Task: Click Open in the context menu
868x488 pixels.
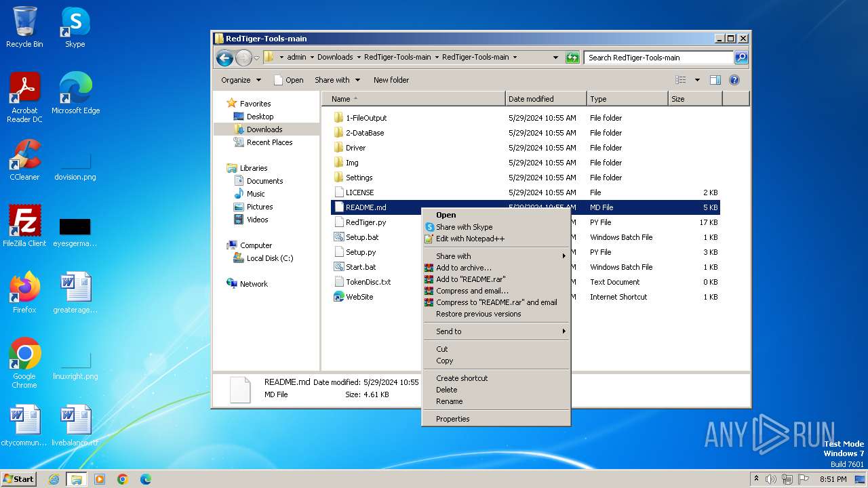Action: tap(495, 215)
